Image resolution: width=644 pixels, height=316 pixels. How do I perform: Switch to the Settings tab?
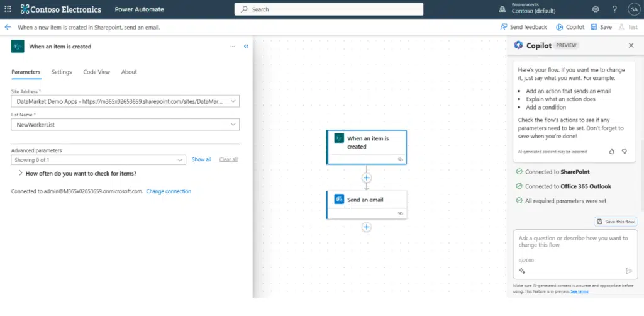(x=62, y=72)
